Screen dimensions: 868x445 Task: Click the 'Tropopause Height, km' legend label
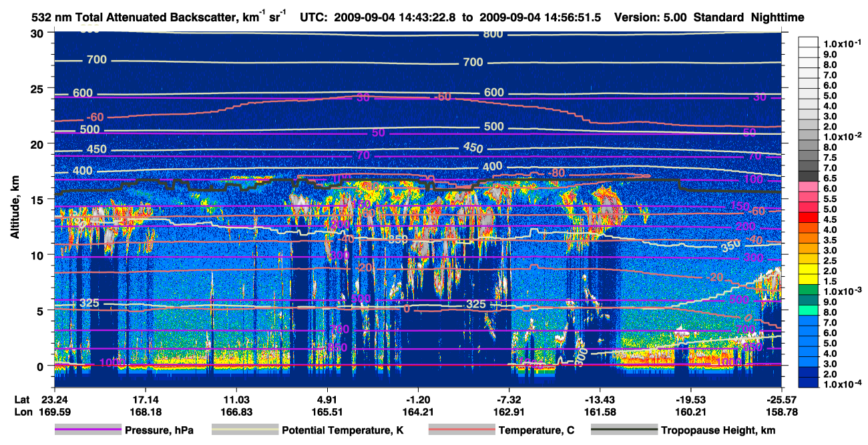click(x=718, y=430)
